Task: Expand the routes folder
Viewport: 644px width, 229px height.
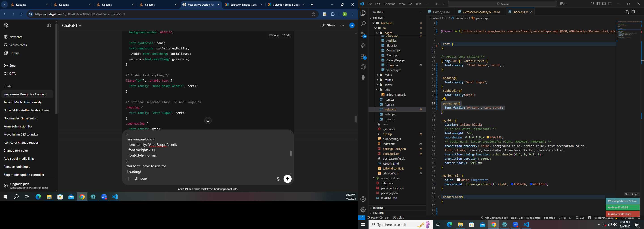Action: pos(377,80)
